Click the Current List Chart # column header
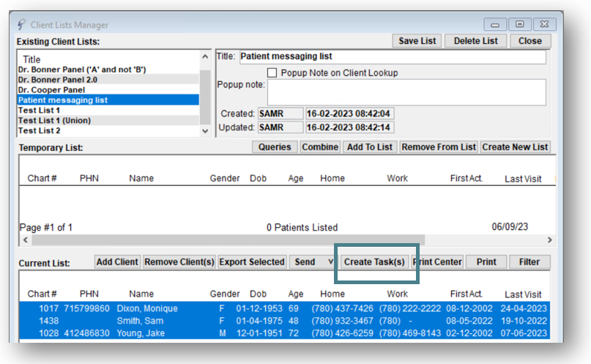 tap(42, 294)
